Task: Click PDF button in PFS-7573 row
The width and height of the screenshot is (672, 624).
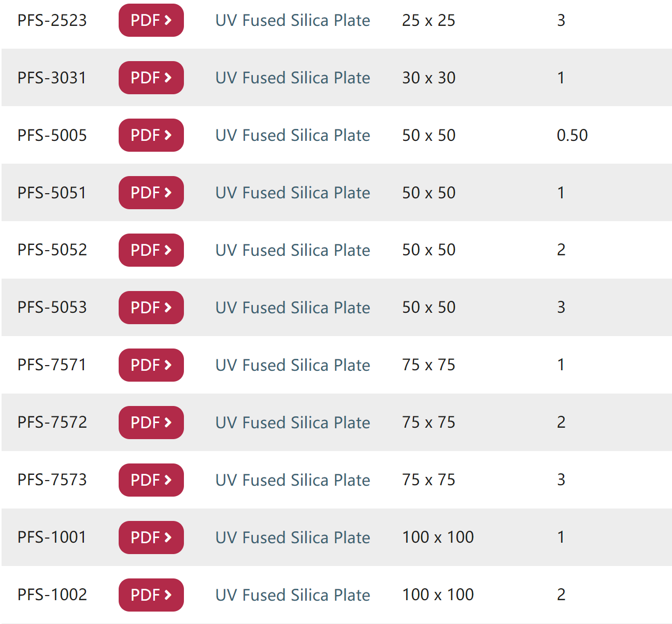Action: [151, 480]
